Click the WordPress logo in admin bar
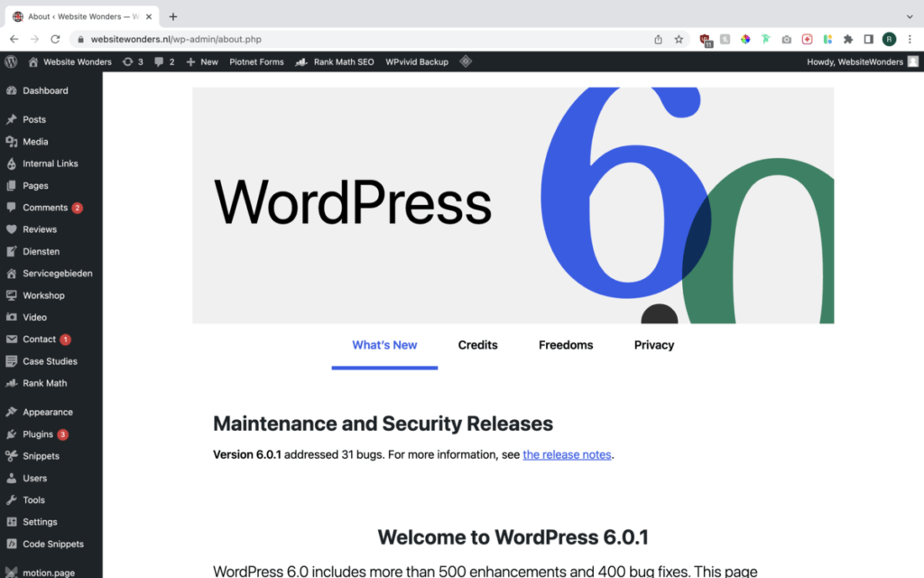The width and height of the screenshot is (924, 578). pos(11,61)
